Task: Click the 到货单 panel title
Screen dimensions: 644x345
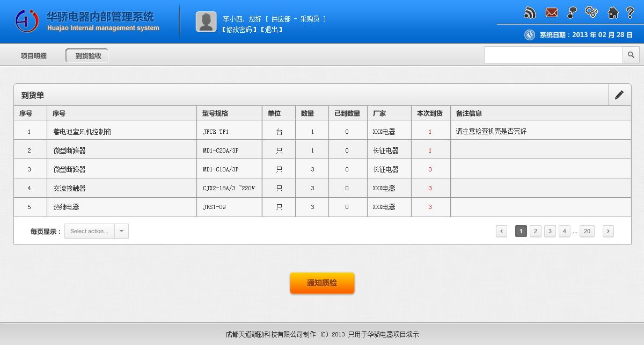Action: tap(33, 95)
